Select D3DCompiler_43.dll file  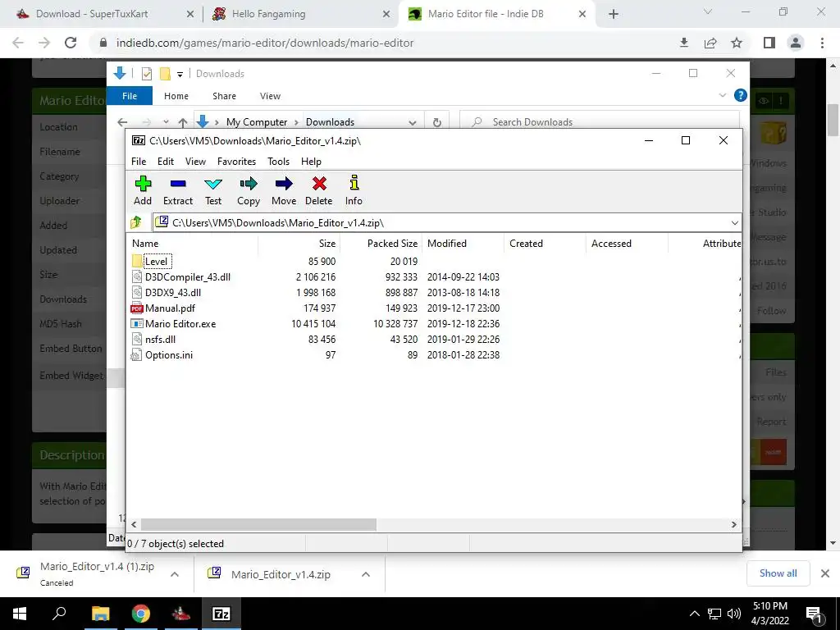[x=188, y=277]
